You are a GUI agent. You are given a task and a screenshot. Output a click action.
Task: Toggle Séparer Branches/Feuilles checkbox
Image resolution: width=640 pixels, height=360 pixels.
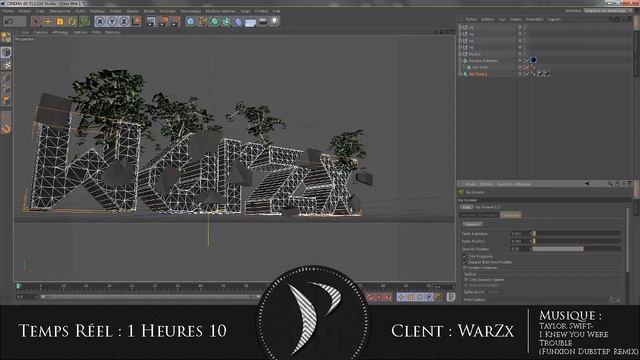[464, 262]
